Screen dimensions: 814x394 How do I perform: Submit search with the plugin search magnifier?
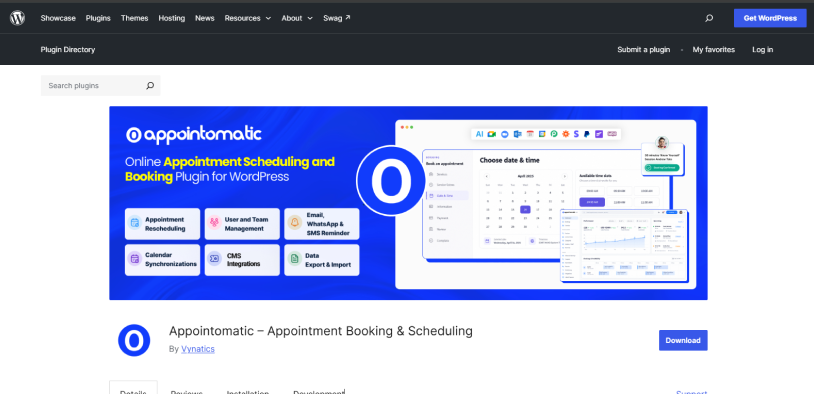[x=150, y=86]
